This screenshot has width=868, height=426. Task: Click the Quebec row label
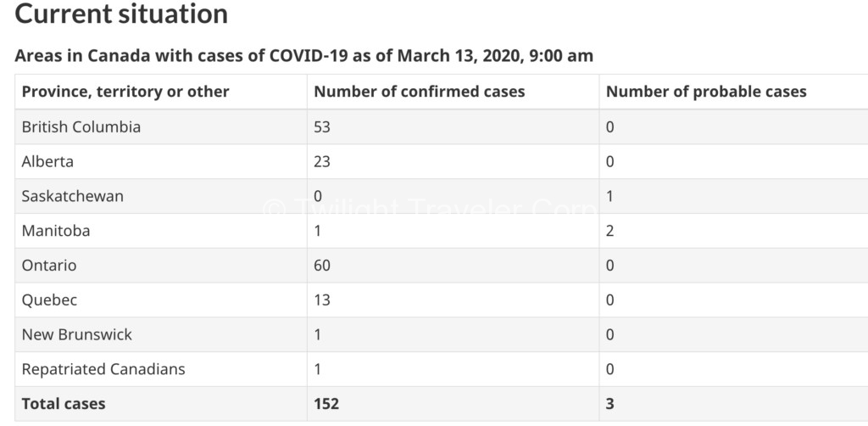click(x=49, y=300)
